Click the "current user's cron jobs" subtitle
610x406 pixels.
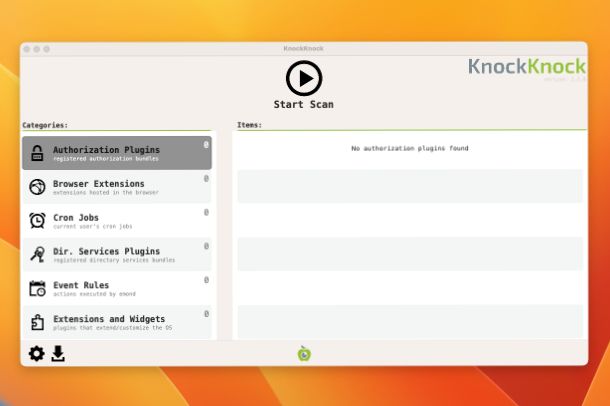[93, 226]
